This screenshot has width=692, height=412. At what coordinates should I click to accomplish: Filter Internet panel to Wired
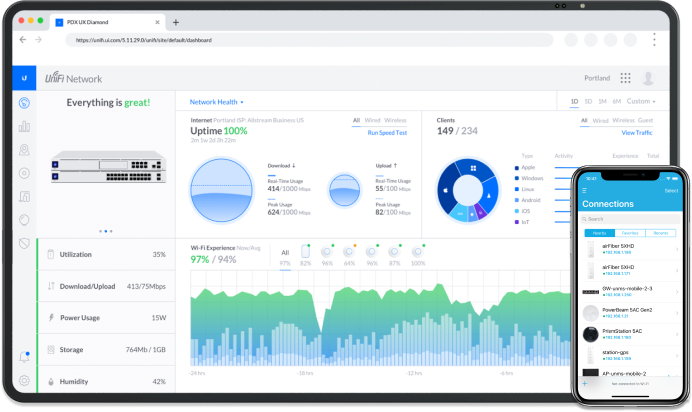point(371,120)
